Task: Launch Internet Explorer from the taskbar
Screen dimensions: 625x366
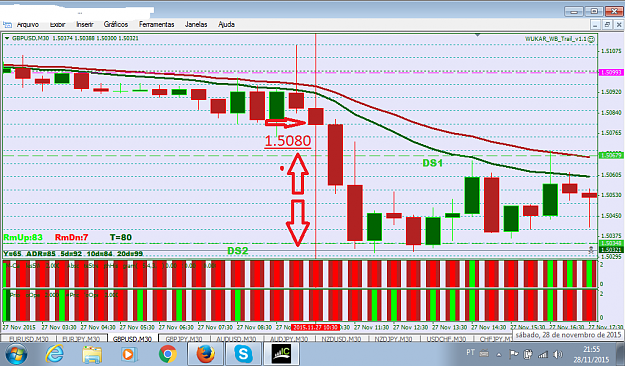Action: 54,354
